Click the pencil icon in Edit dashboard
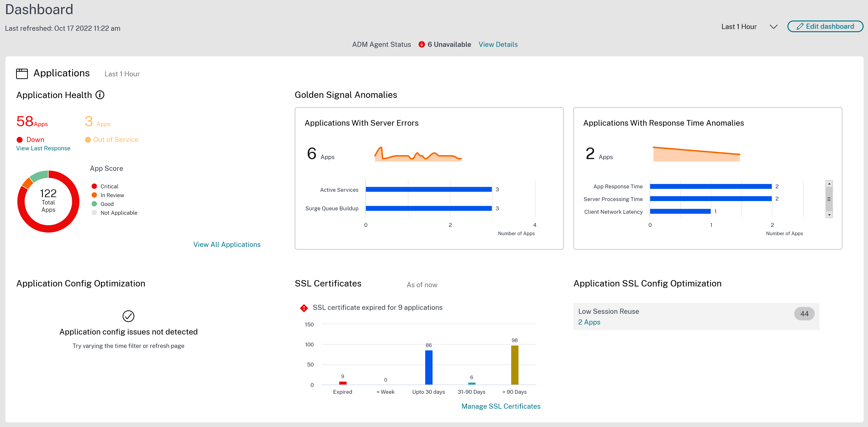This screenshot has width=868, height=427. pyautogui.click(x=800, y=27)
